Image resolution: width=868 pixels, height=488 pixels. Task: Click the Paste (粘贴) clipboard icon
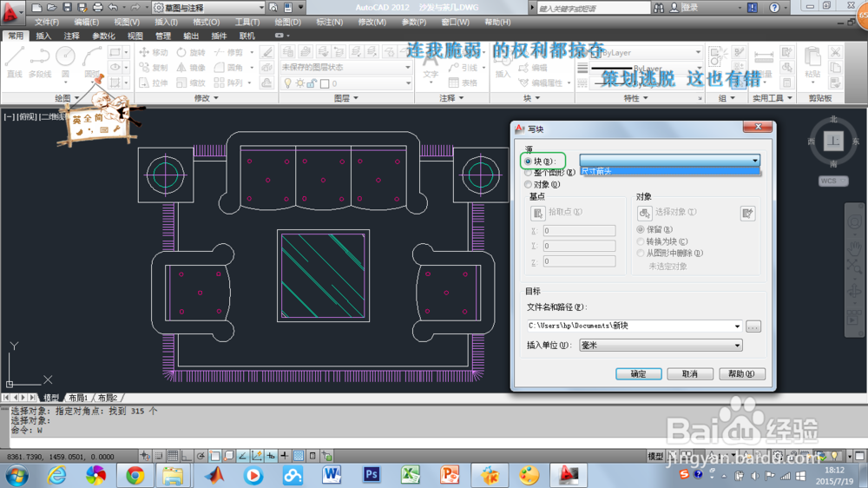tap(812, 62)
